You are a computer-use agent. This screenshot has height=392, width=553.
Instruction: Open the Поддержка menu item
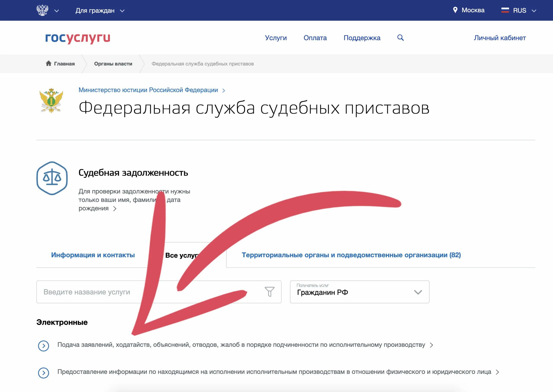pyautogui.click(x=362, y=38)
